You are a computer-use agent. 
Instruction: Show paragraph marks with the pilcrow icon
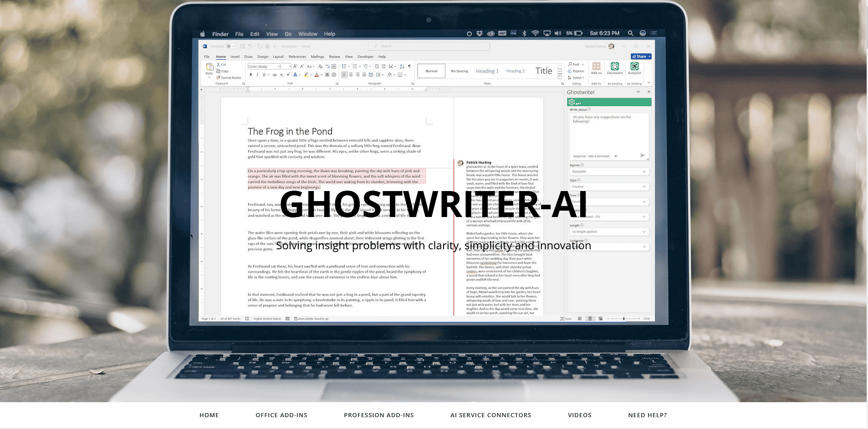(409, 66)
